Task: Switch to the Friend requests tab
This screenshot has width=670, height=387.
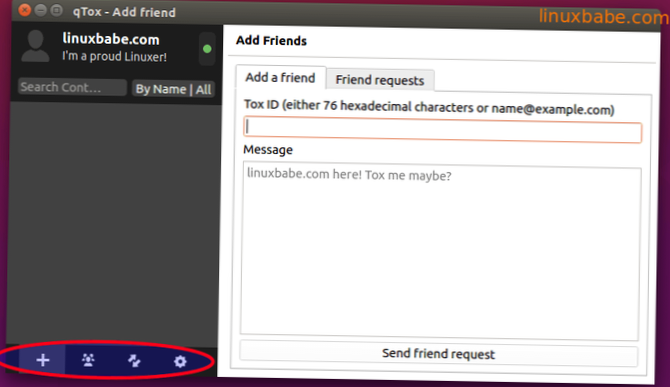Action: click(379, 80)
